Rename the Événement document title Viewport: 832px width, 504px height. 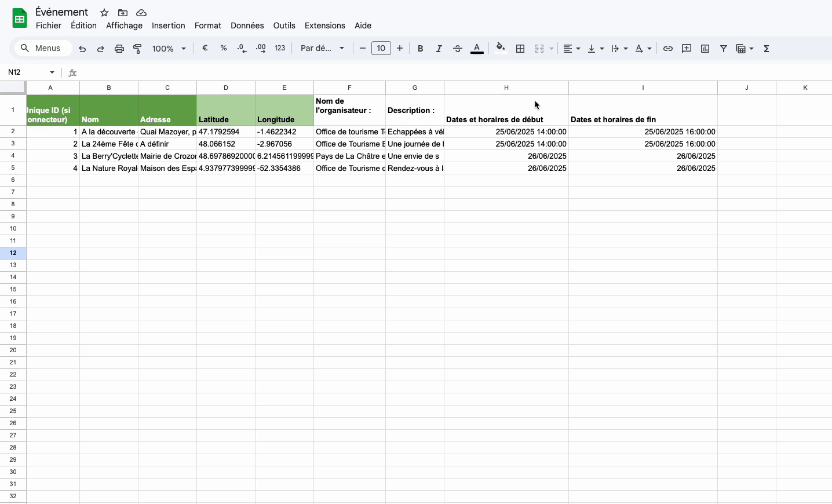coord(61,12)
